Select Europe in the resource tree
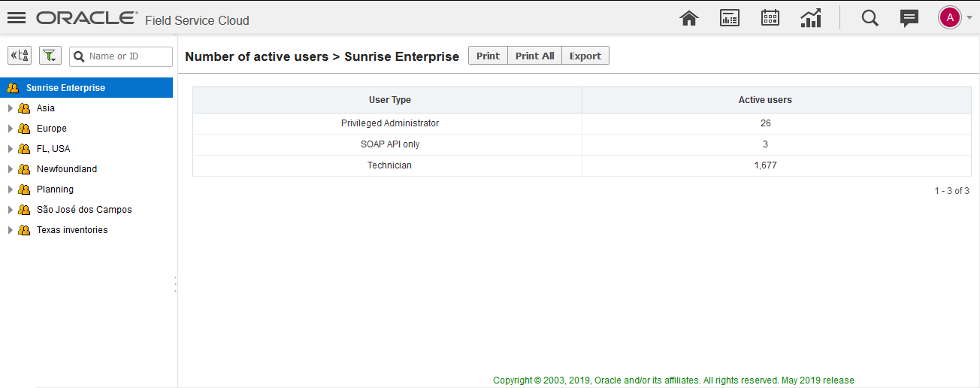This screenshot has height=388, width=980. (x=52, y=129)
